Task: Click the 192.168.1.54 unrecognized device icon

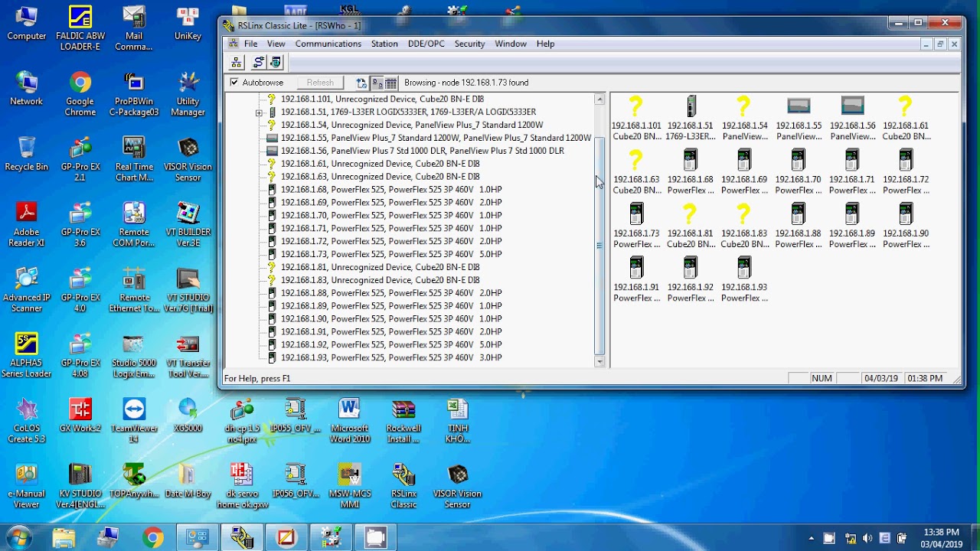Action: pyautogui.click(x=743, y=106)
